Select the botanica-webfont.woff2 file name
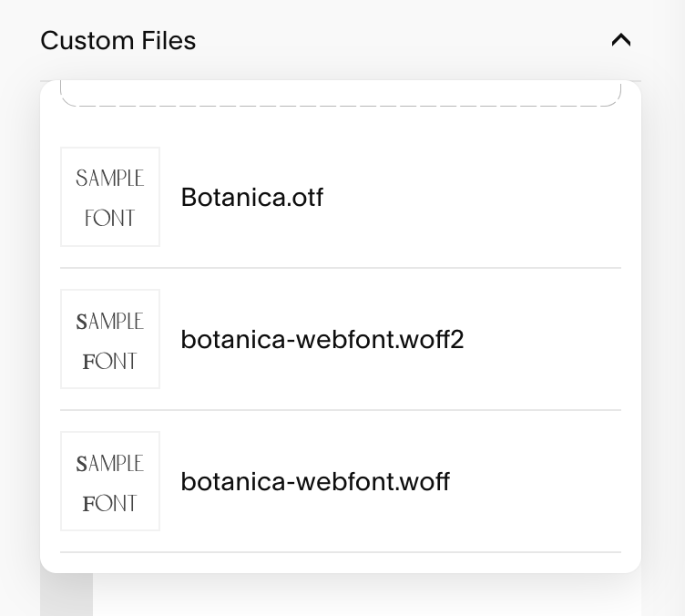Viewport: 685px width, 616px height. (x=322, y=339)
